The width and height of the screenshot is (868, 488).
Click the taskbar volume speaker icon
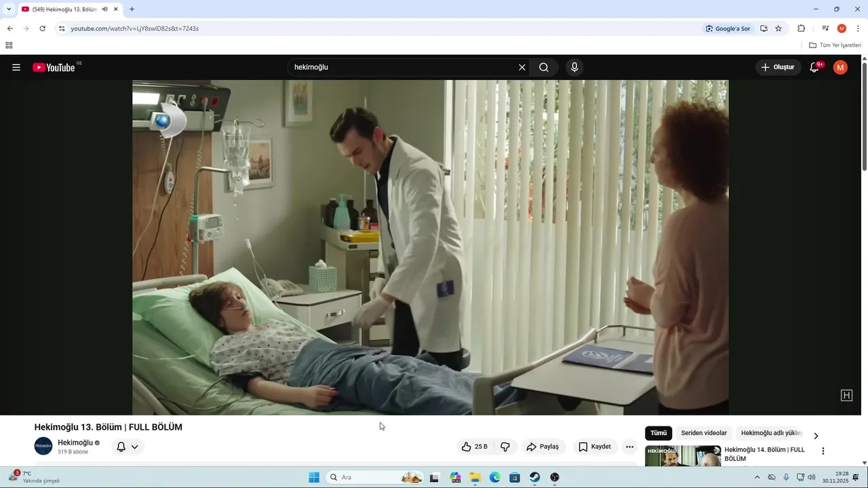812,477
